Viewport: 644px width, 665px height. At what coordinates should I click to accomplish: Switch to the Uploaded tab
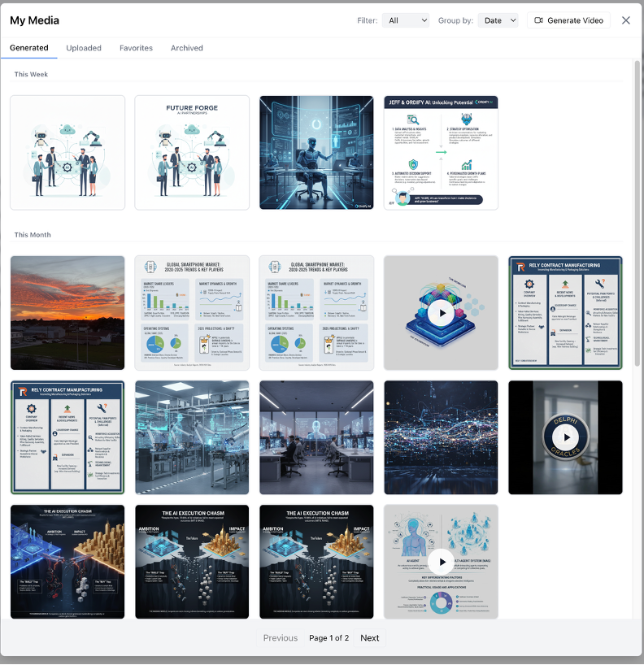point(84,48)
